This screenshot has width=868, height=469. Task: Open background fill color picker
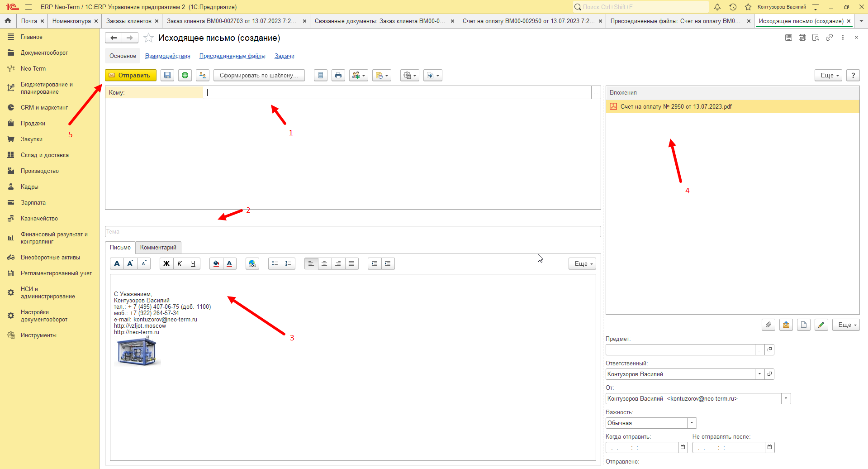[x=216, y=263]
